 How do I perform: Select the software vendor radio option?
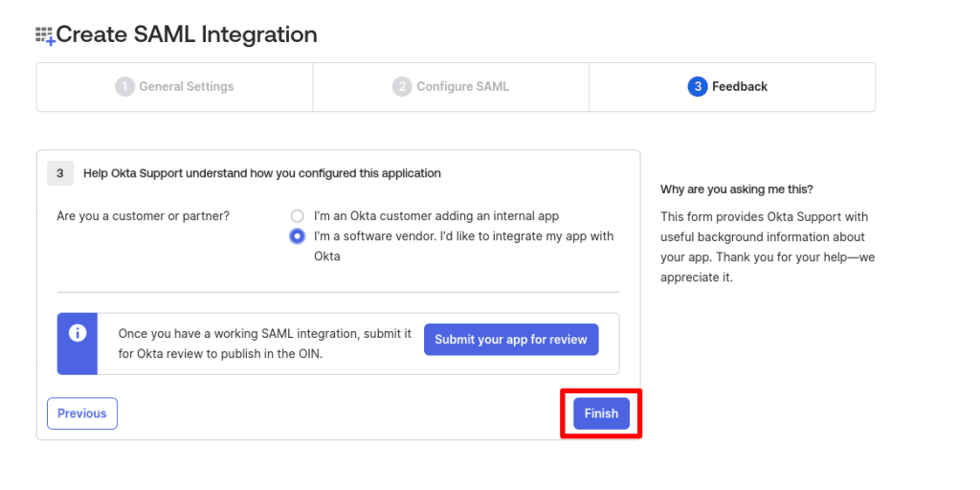coord(297,236)
